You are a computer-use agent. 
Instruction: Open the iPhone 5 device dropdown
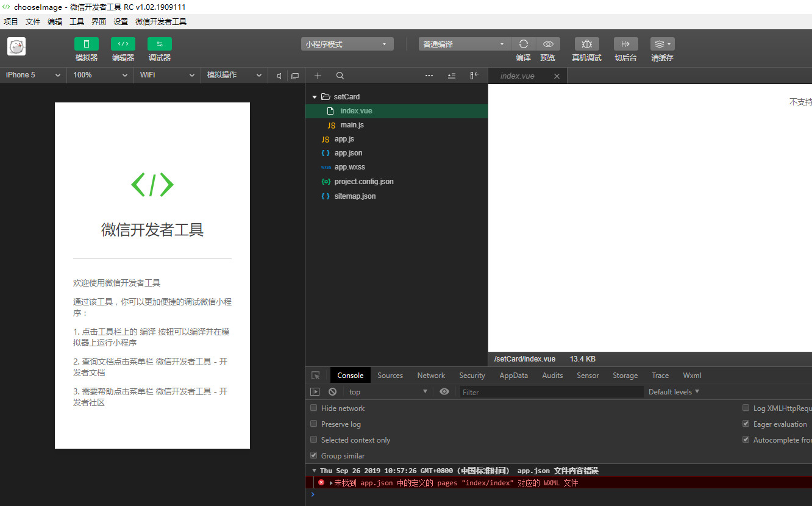coord(33,75)
